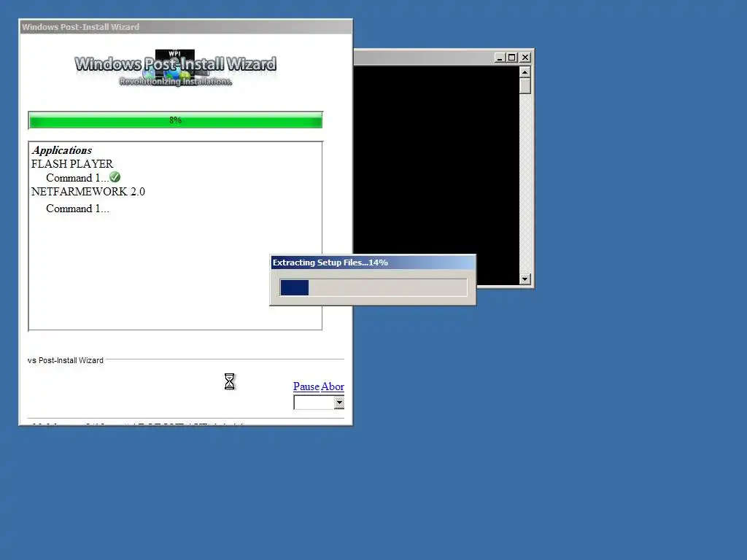Click the green check mark next to Command 1
Image resolution: width=747 pixels, height=560 pixels.
click(115, 177)
